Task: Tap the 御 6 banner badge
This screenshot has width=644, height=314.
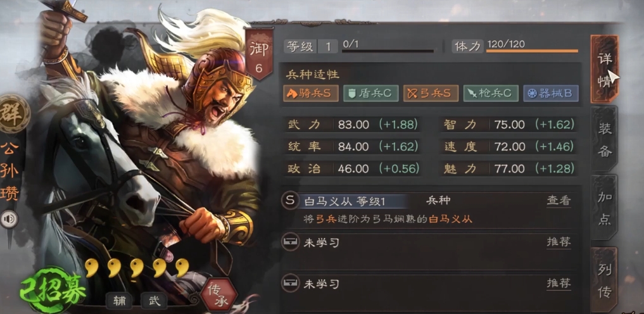Action: pyautogui.click(x=259, y=54)
